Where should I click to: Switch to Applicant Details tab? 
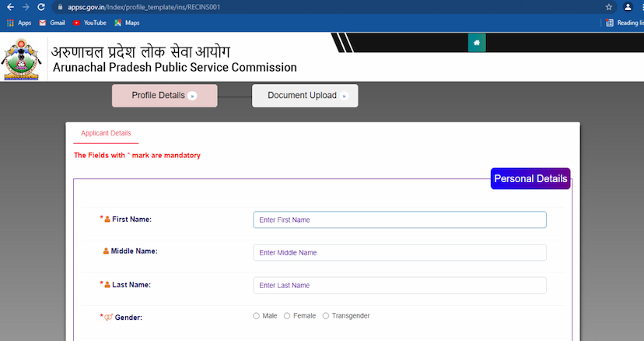pyautogui.click(x=106, y=133)
